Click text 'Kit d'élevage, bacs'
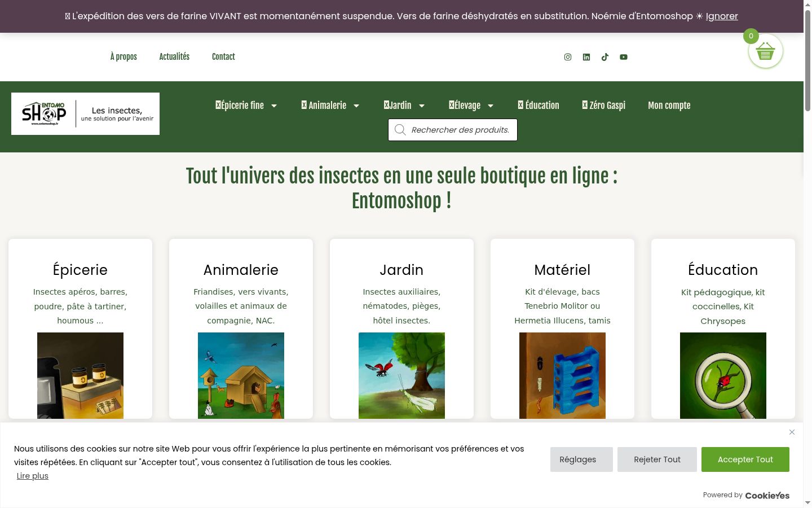The image size is (812, 508). pyautogui.click(x=562, y=292)
